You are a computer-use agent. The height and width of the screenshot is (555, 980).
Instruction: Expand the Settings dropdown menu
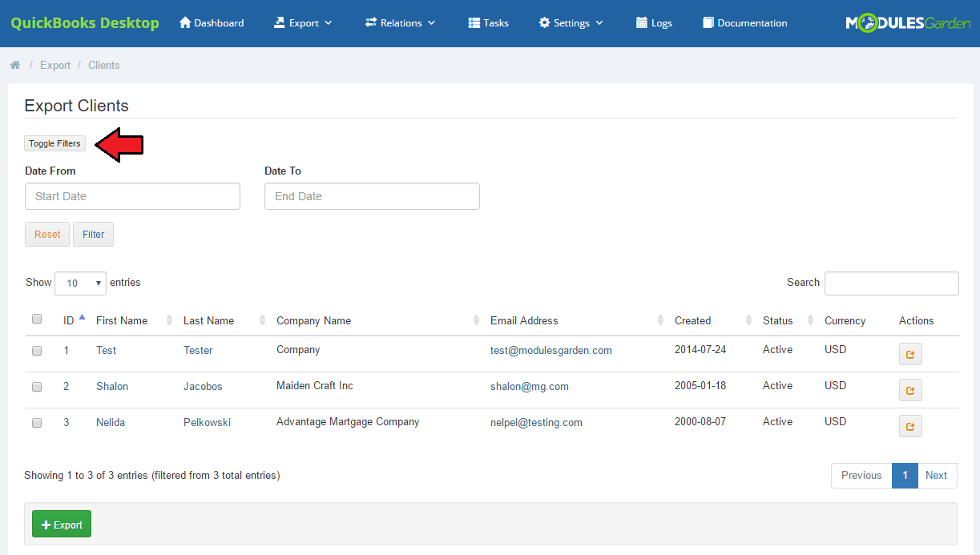(571, 23)
